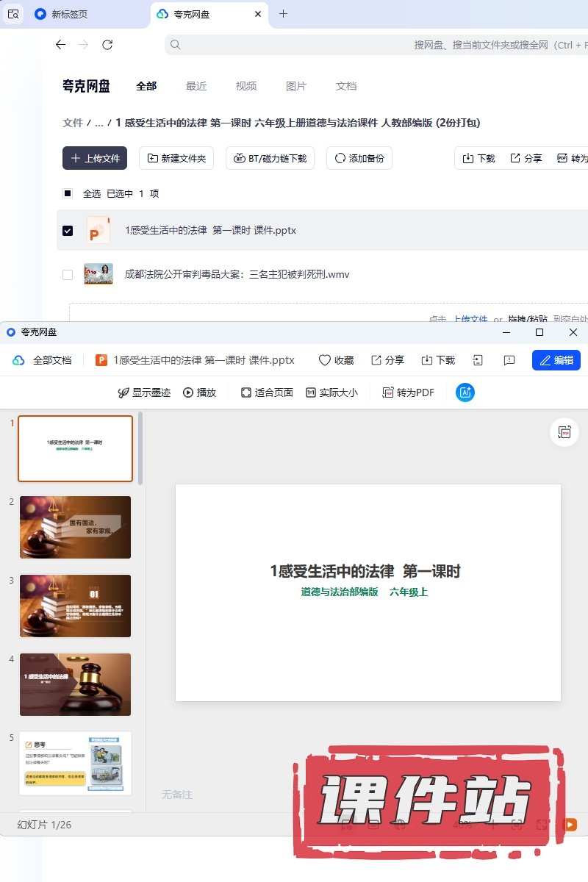Click the AI assistant icon in viewer toolbar

click(x=465, y=392)
